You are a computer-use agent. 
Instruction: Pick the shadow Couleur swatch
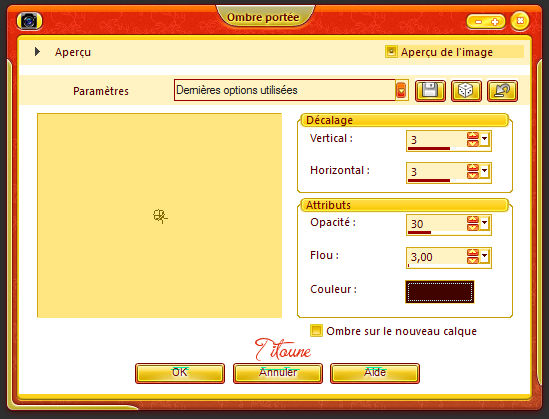click(440, 291)
